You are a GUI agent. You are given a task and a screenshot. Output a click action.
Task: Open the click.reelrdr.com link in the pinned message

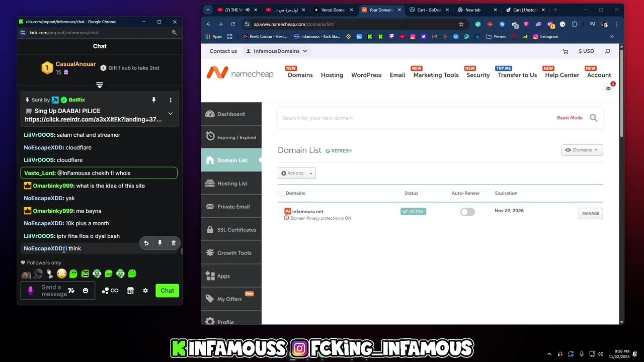(94, 120)
